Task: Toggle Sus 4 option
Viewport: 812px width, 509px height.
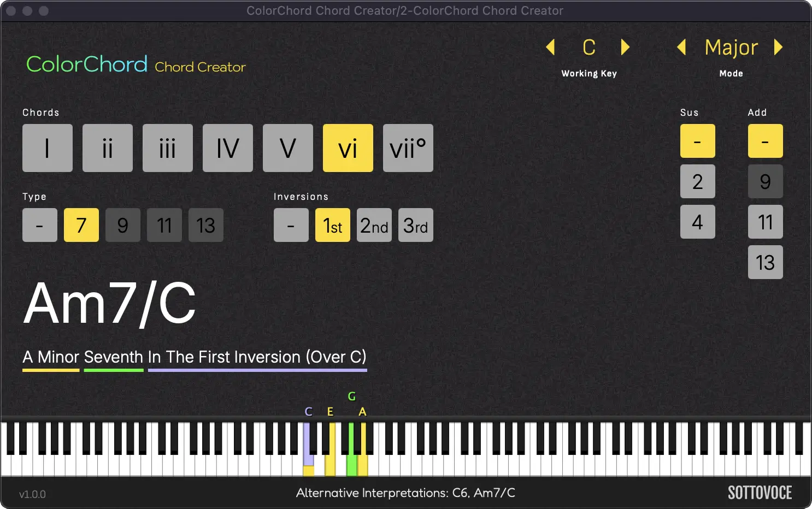Action: tap(697, 222)
